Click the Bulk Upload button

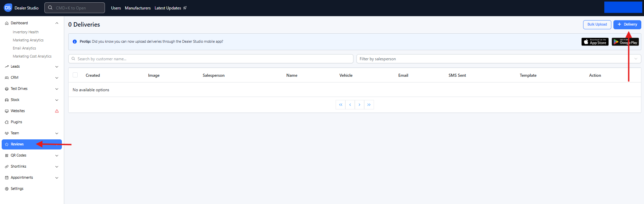click(x=597, y=25)
